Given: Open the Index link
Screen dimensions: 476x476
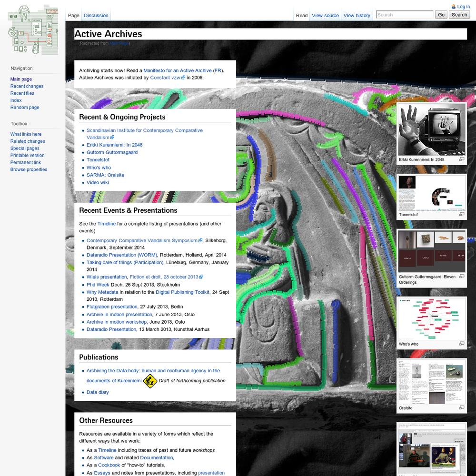Looking at the screenshot, I should (16, 100).
